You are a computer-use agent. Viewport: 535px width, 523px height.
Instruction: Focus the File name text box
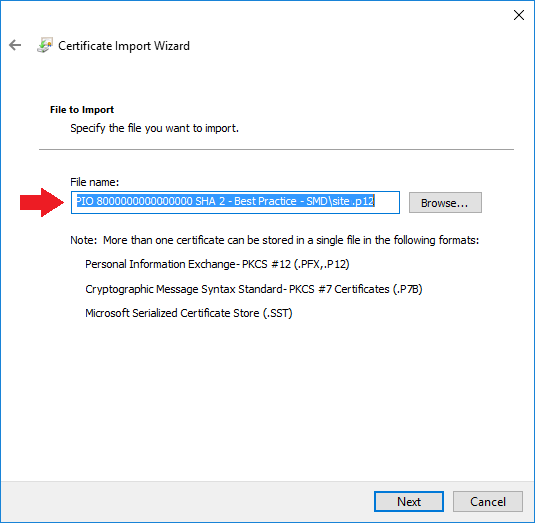click(x=235, y=202)
